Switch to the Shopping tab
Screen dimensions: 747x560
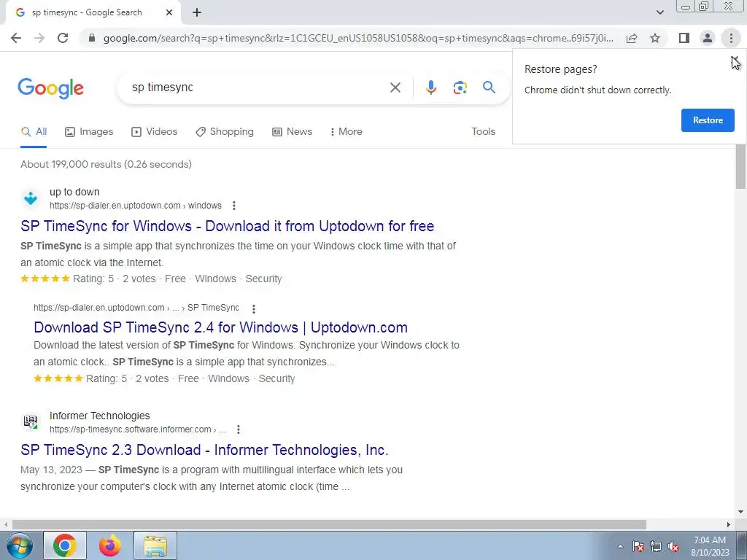pyautogui.click(x=225, y=132)
